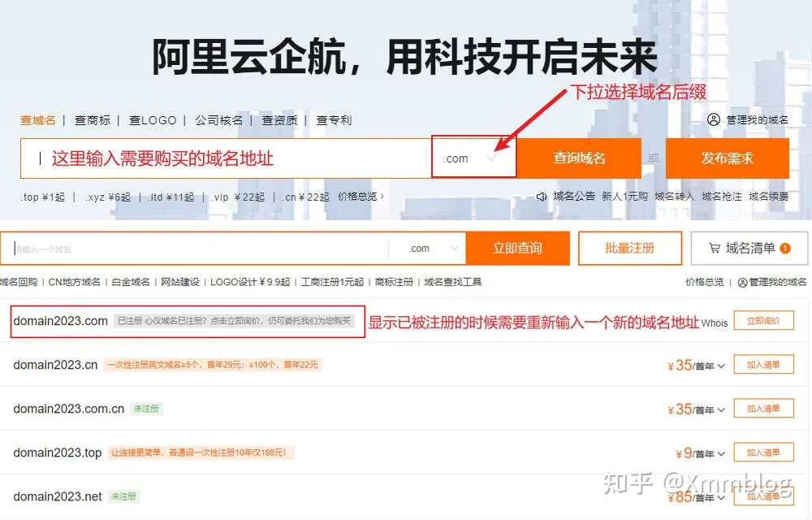Expand price chevron for domain2023.top
The width and height of the screenshot is (812, 520).
click(x=721, y=454)
